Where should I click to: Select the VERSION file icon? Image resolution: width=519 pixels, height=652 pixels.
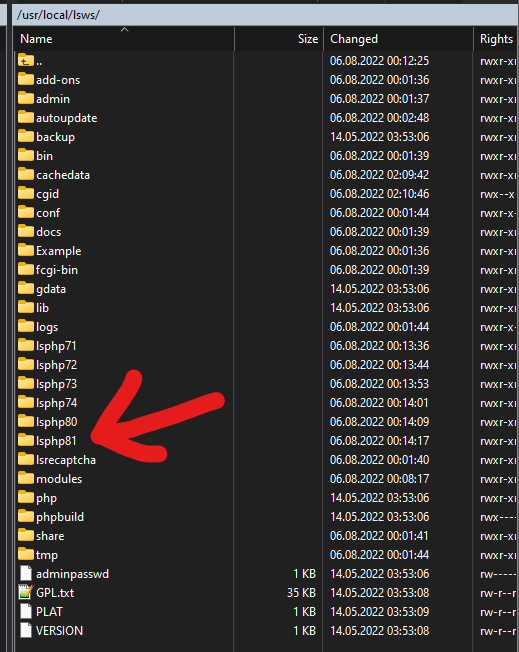click(x=26, y=630)
